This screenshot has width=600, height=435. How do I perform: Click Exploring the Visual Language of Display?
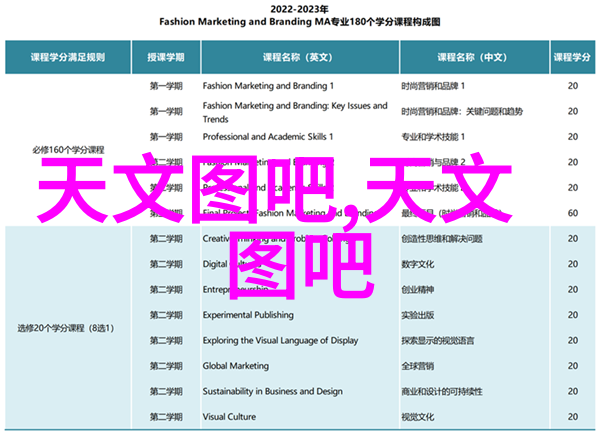pyautogui.click(x=281, y=340)
